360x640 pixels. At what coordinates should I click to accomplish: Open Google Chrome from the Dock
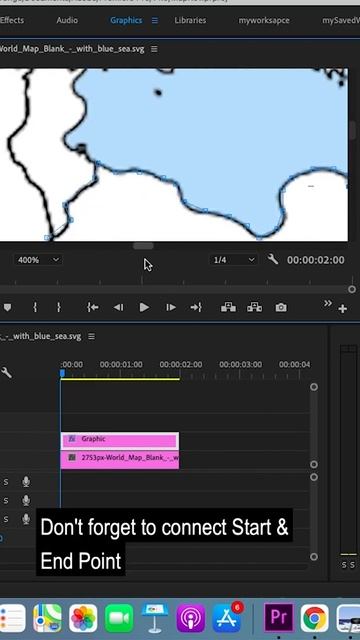pyautogui.click(x=315, y=618)
